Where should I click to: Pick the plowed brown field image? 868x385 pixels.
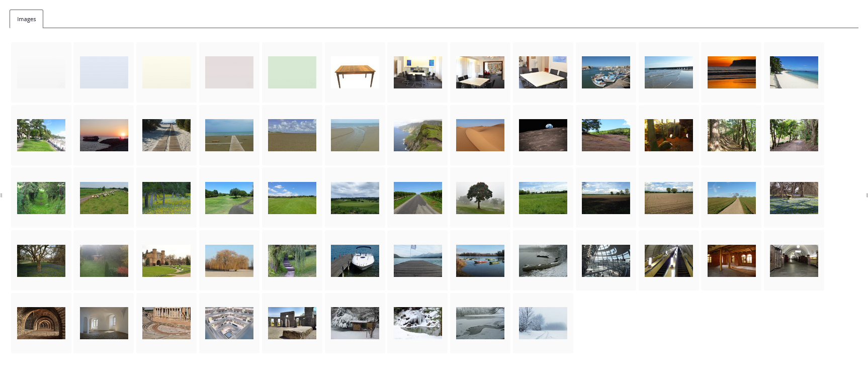pos(669,198)
